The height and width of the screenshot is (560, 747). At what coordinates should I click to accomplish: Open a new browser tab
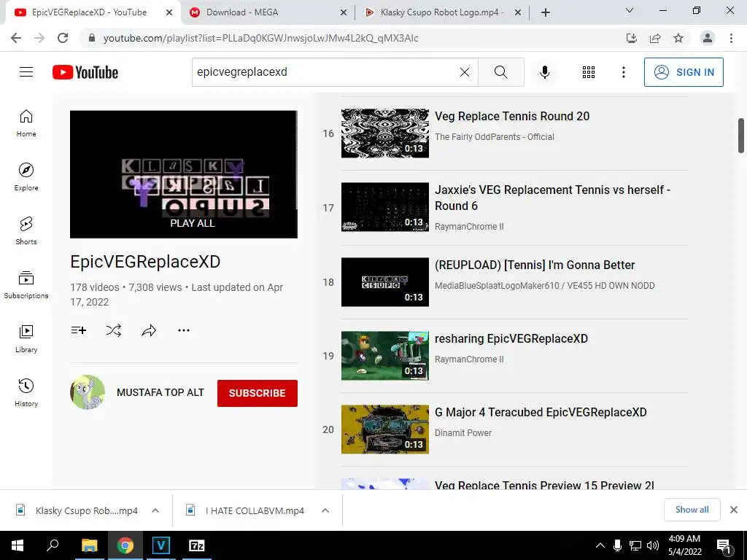[546, 12]
